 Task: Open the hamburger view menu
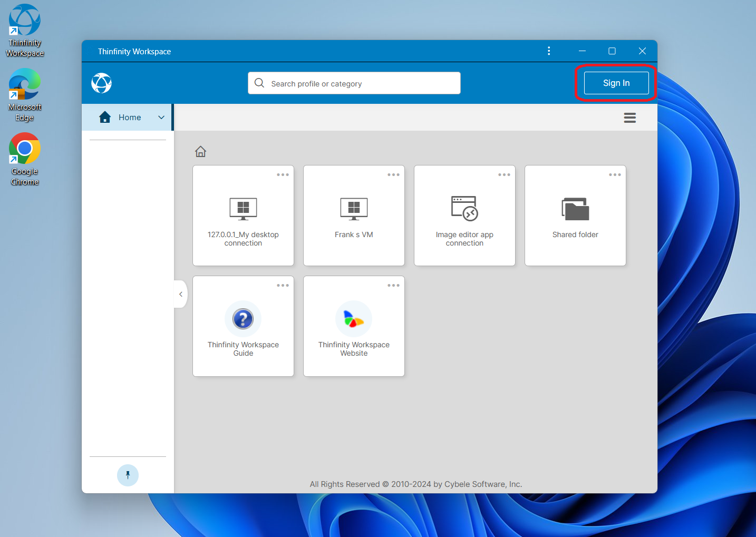[629, 118]
